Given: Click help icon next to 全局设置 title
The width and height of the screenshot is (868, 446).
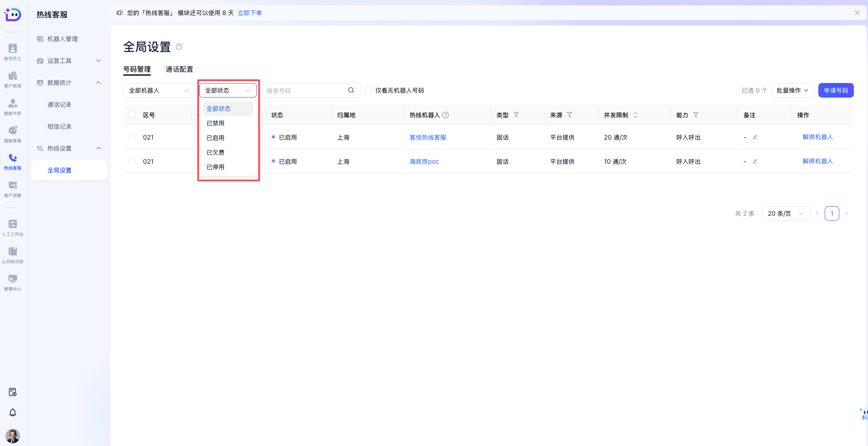Looking at the screenshot, I should [179, 47].
